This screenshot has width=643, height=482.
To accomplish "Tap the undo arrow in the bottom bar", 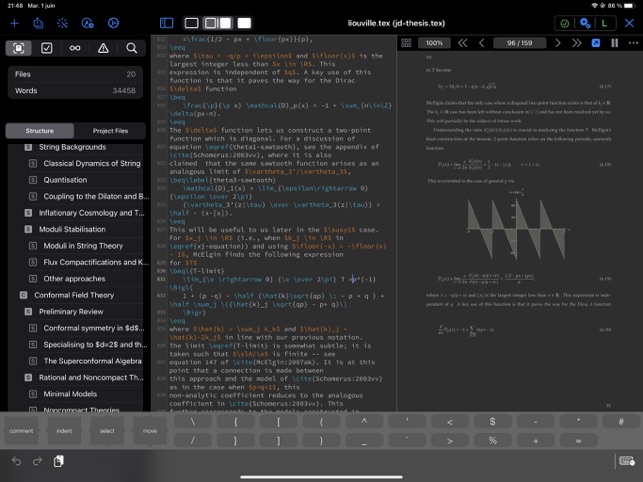I will 16,461.
